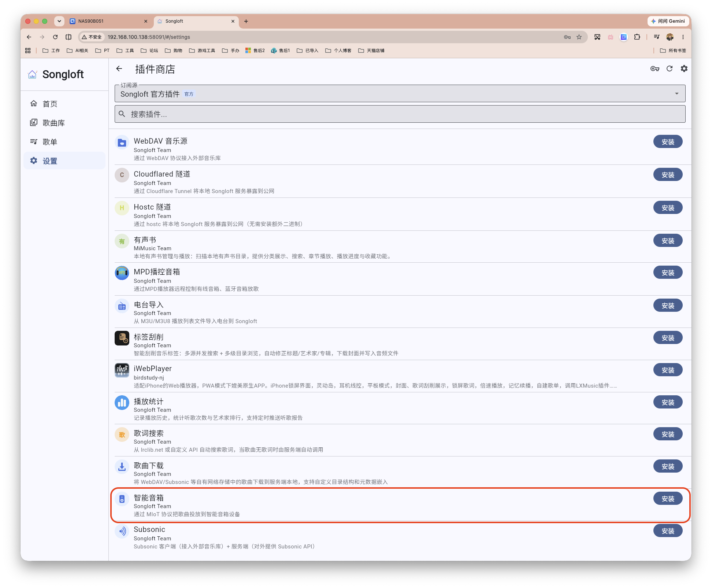Open the 论坛 bookmarks folder
The height and width of the screenshot is (588, 712).
tap(149, 51)
